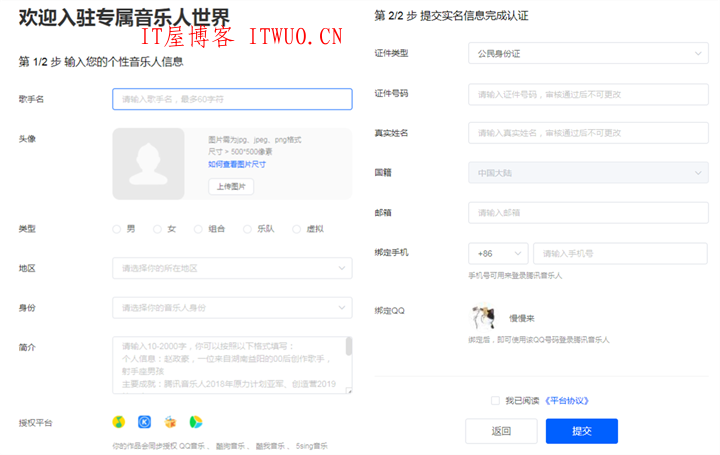Click the 第 2/2 步 step heading
This screenshot has width=720, height=455.
tap(451, 16)
